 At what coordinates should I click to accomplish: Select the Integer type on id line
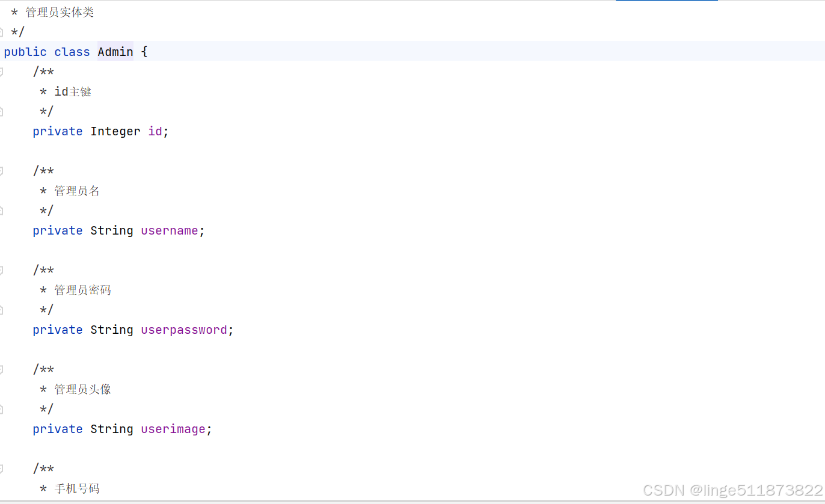(x=115, y=131)
